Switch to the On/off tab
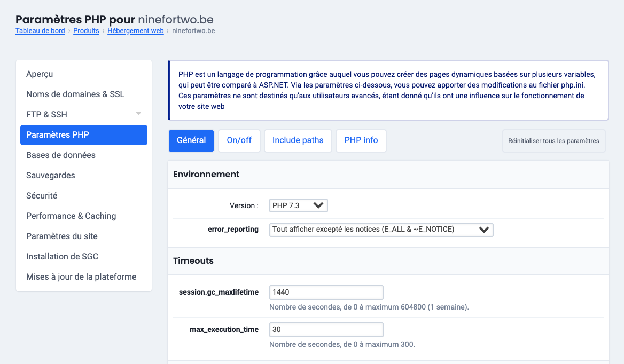The width and height of the screenshot is (624, 364). (239, 140)
